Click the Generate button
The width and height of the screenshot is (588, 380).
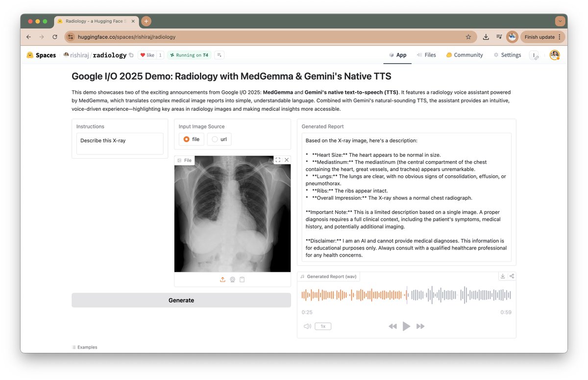coord(181,300)
